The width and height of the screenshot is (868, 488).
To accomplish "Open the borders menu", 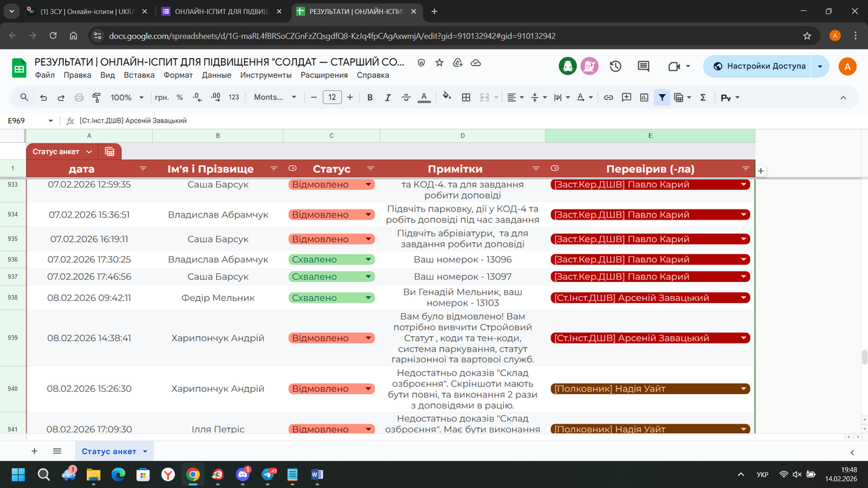I will point(466,98).
